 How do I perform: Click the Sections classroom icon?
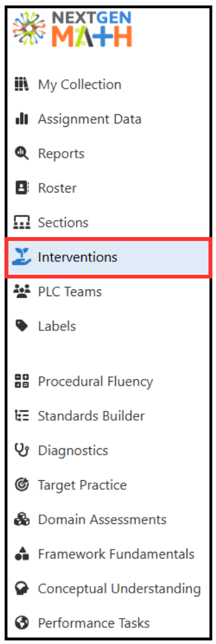[x=21, y=223]
